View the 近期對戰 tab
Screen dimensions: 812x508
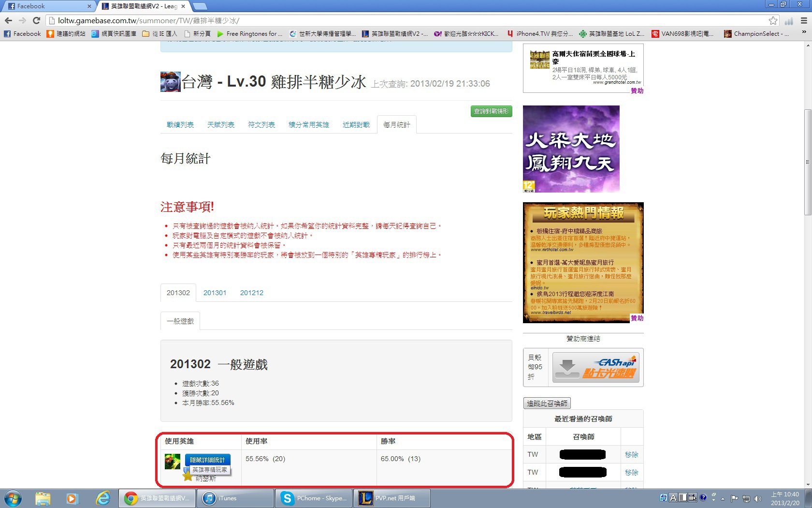tap(356, 125)
